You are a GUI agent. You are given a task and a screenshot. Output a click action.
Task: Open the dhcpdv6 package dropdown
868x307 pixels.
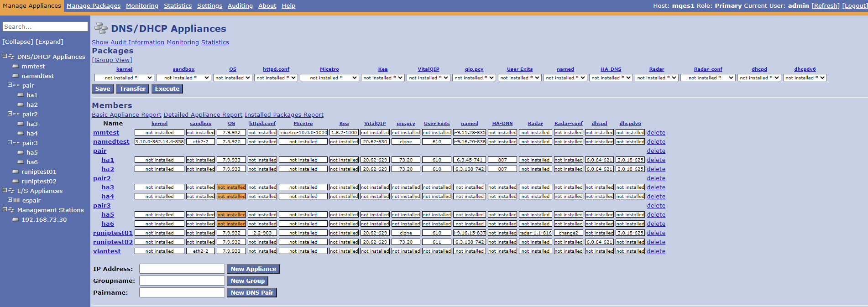point(805,78)
